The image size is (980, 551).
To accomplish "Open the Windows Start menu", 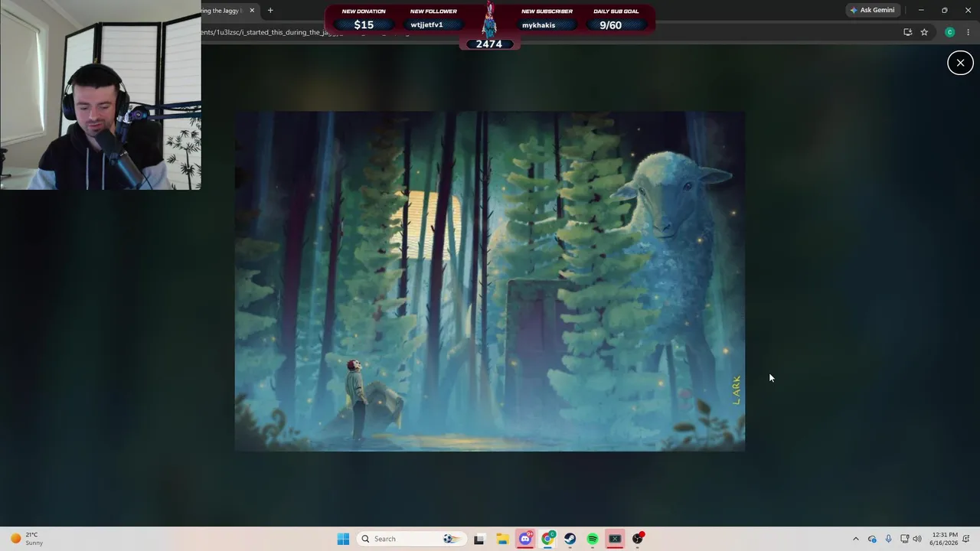I will coord(343,539).
